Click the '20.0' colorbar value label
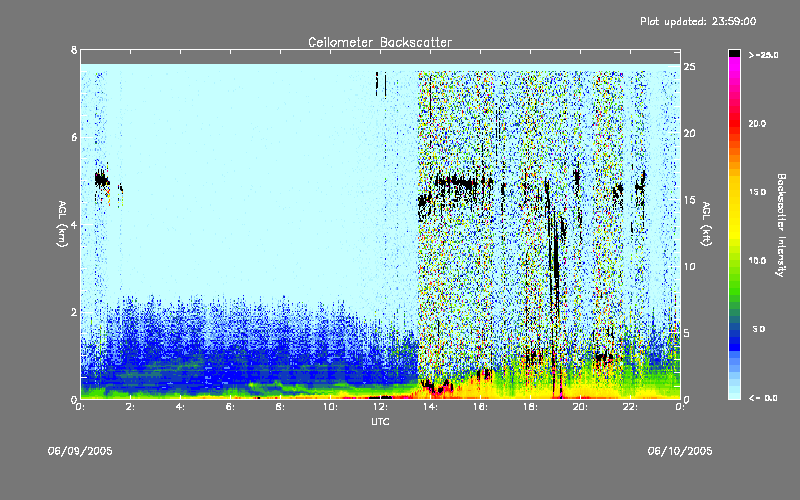The width and height of the screenshot is (800, 500). click(x=757, y=123)
